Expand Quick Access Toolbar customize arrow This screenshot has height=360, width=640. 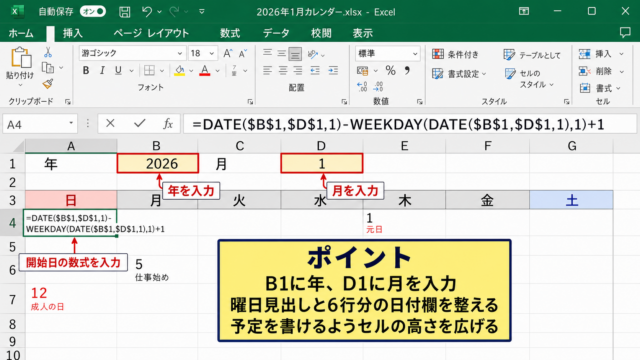coord(202,12)
